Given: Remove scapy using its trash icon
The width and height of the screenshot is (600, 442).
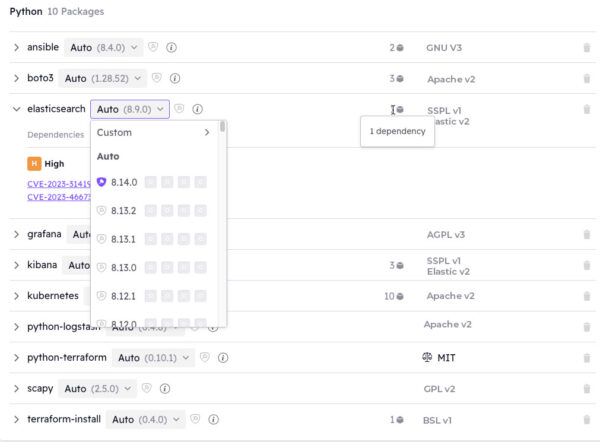Looking at the screenshot, I should [587, 389].
